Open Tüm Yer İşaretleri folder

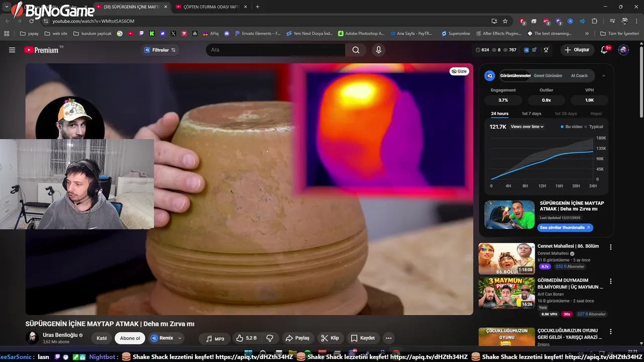click(x=620, y=34)
